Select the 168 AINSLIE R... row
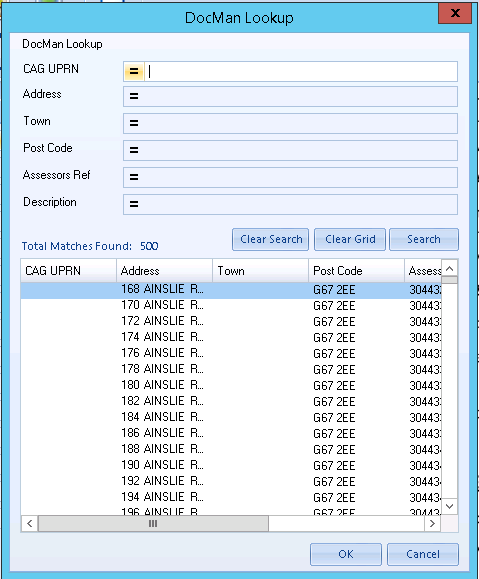This screenshot has height=579, width=479. pyautogui.click(x=231, y=290)
